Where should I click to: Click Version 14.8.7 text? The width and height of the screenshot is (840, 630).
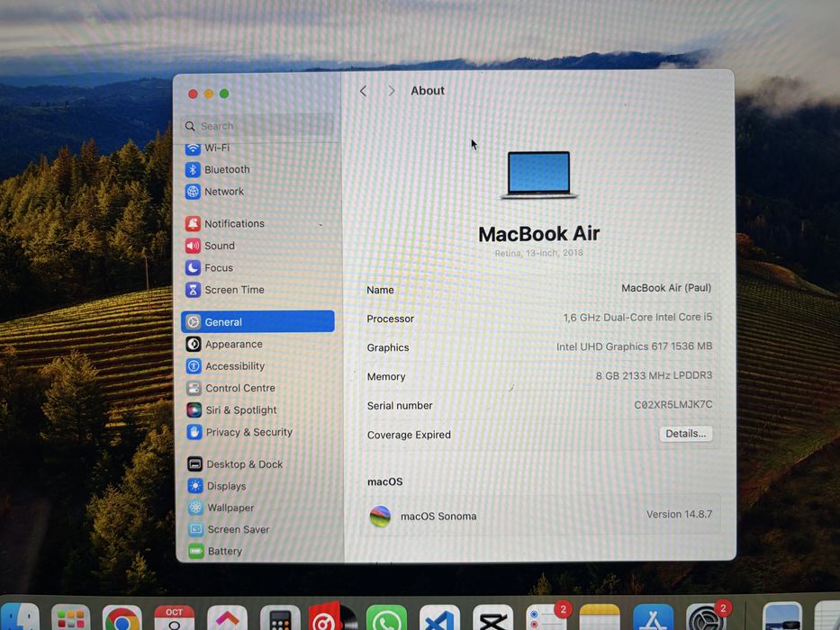679,514
